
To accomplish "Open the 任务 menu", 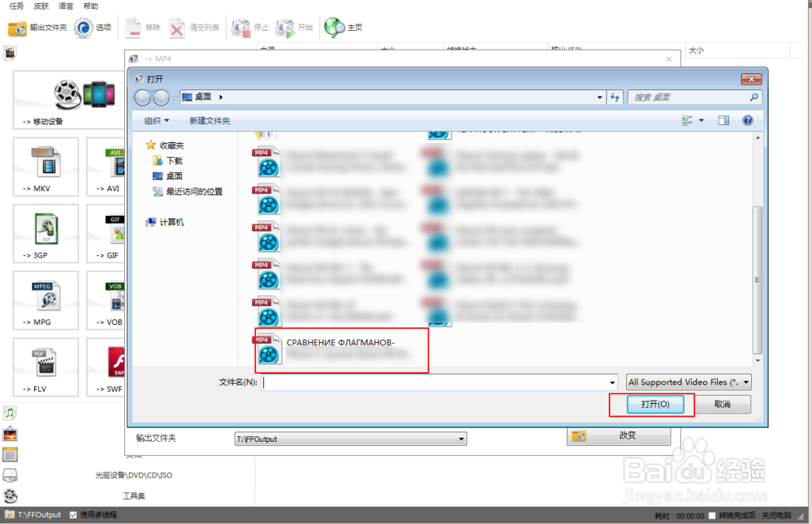I will click(16, 6).
